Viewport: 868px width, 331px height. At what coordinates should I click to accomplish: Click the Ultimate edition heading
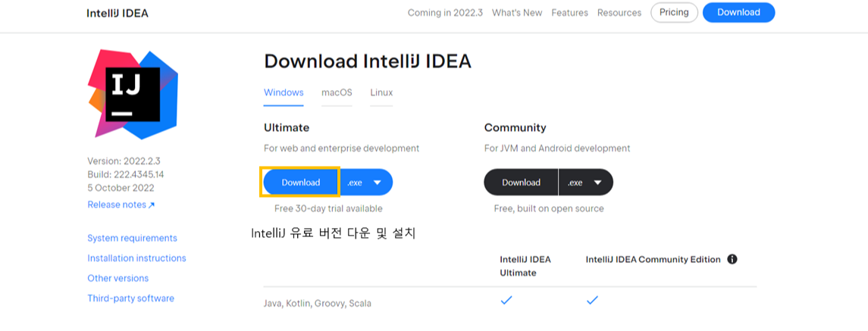(x=287, y=128)
